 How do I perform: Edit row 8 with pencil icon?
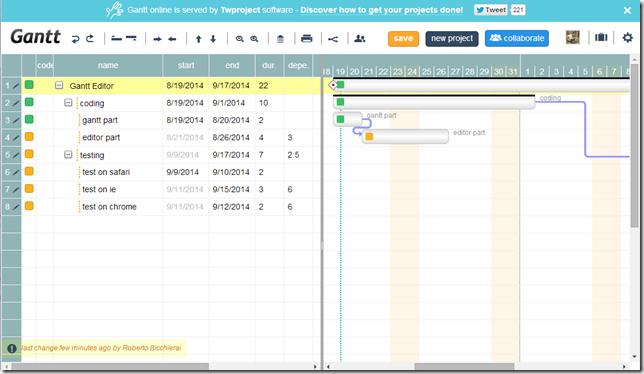click(x=16, y=207)
